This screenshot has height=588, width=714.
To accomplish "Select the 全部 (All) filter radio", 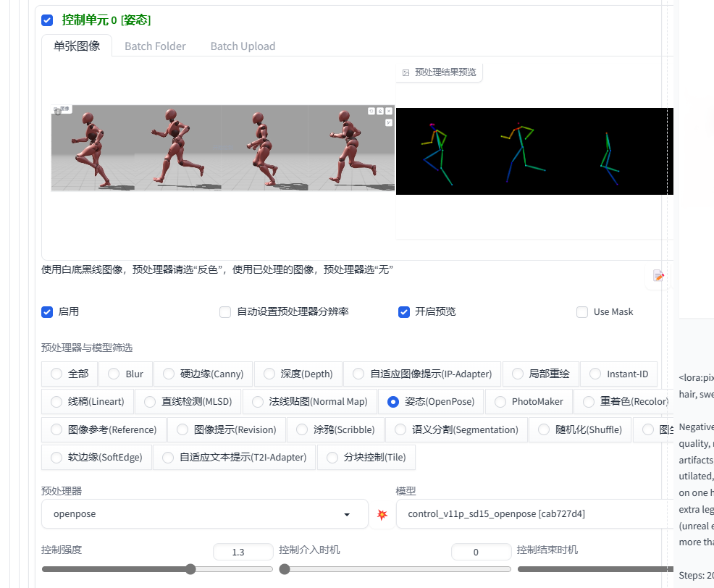I will 56,374.
